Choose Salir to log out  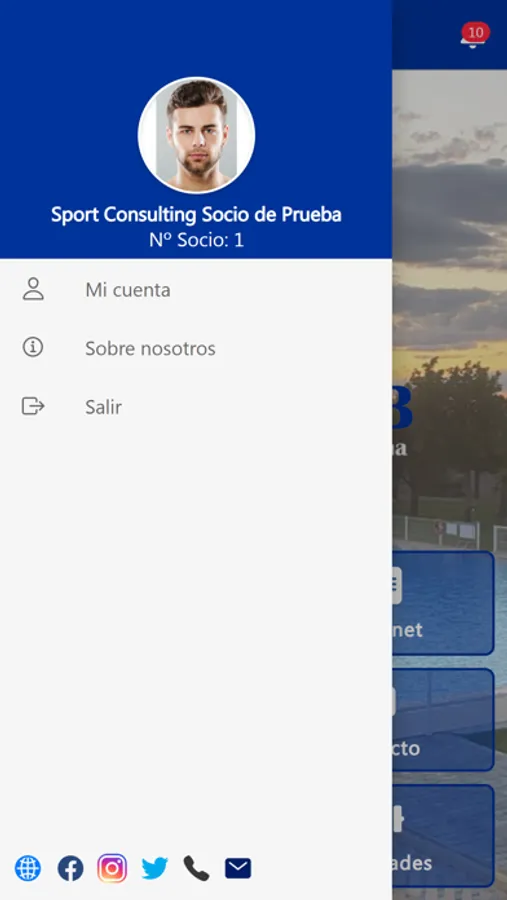[x=196, y=406]
